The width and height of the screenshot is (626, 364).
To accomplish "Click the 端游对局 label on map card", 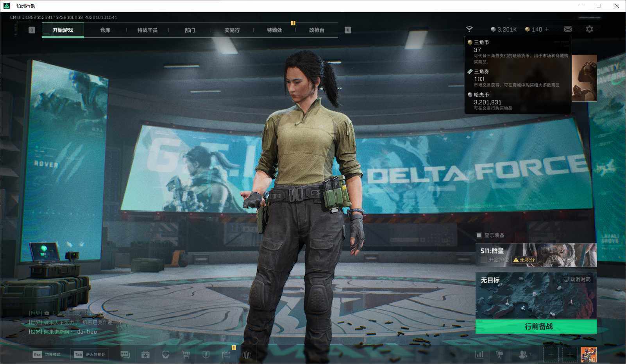I will click(577, 279).
